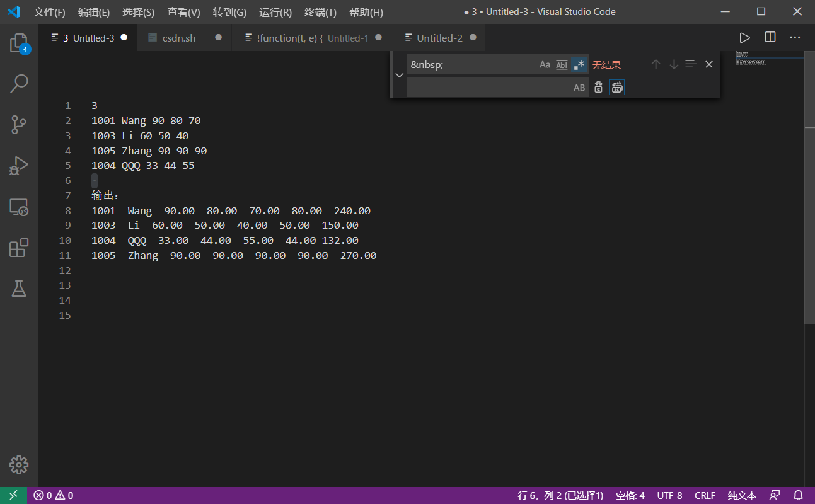
Task: Toggle Match Case in find box
Action: tap(545, 65)
